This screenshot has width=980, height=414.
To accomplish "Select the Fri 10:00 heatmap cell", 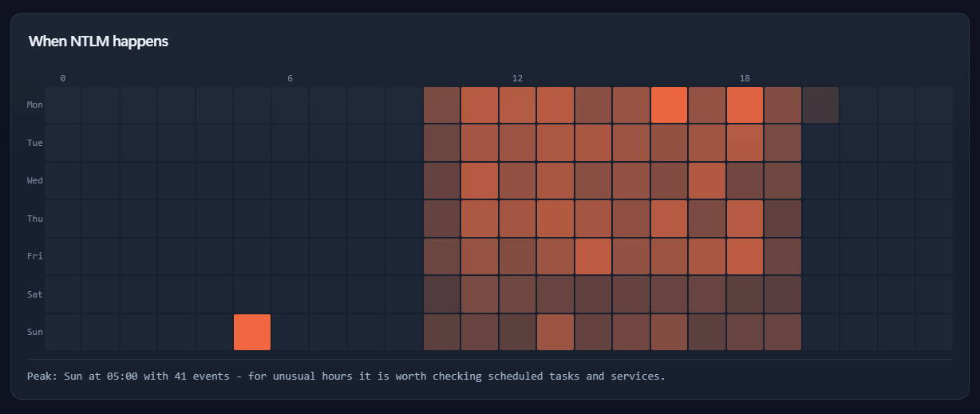I will click(442, 256).
